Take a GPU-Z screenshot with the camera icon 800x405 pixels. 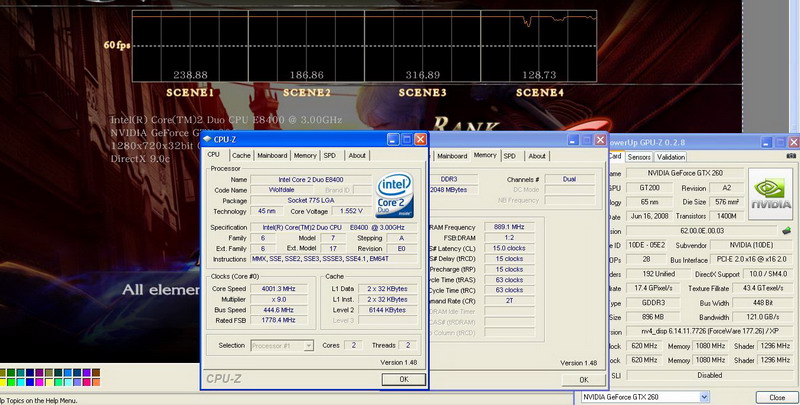(791, 156)
